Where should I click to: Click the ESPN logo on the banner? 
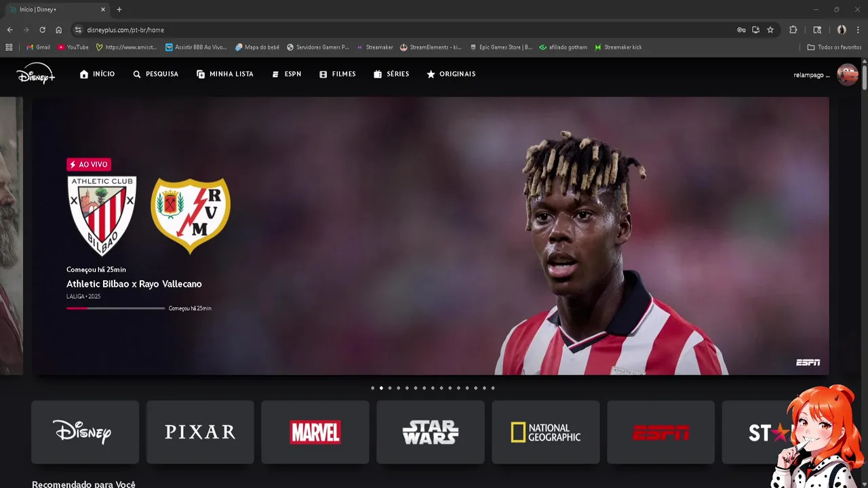(808, 363)
